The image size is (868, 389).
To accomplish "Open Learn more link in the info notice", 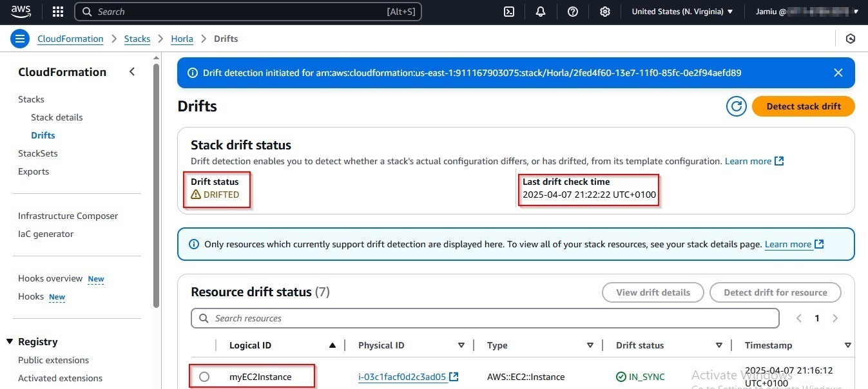I will [x=794, y=244].
